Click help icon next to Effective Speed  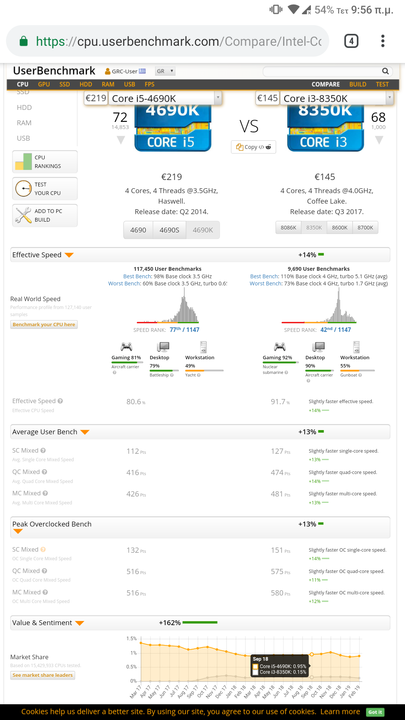pyautogui.click(x=61, y=401)
